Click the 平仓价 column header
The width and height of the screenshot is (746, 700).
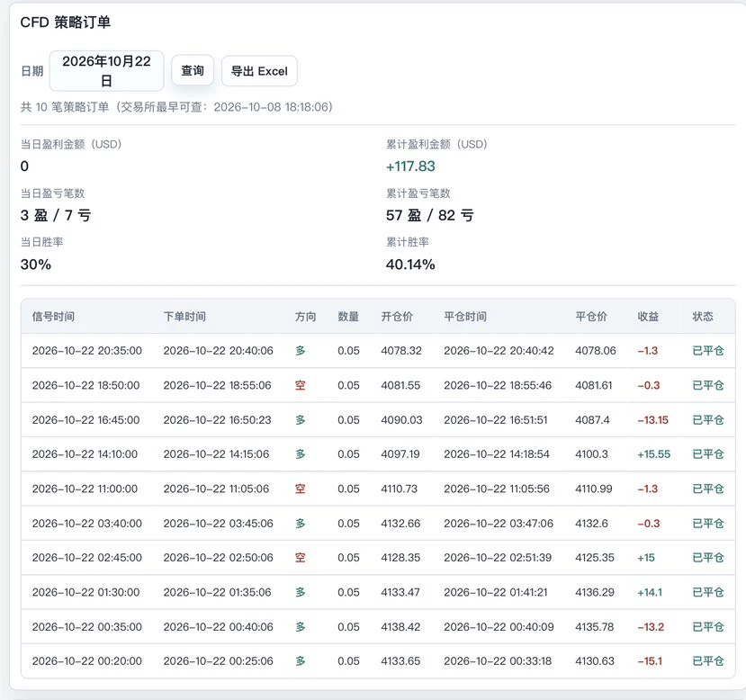point(591,317)
